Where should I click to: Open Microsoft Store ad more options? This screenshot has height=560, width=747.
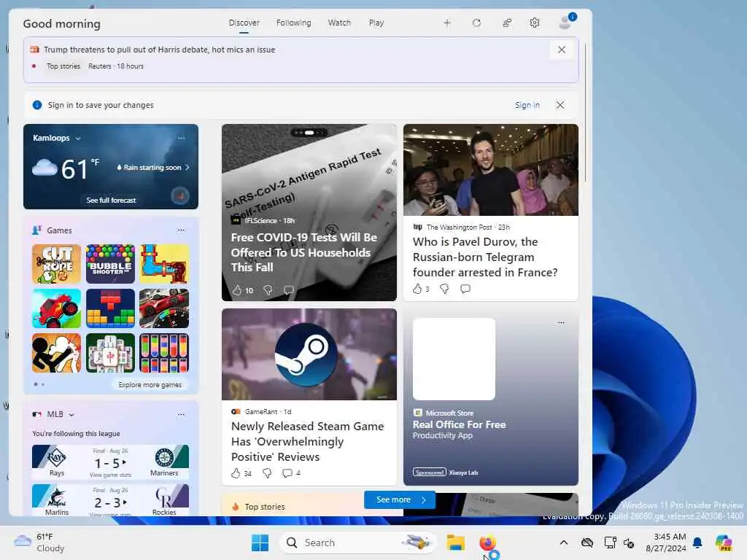point(561,323)
